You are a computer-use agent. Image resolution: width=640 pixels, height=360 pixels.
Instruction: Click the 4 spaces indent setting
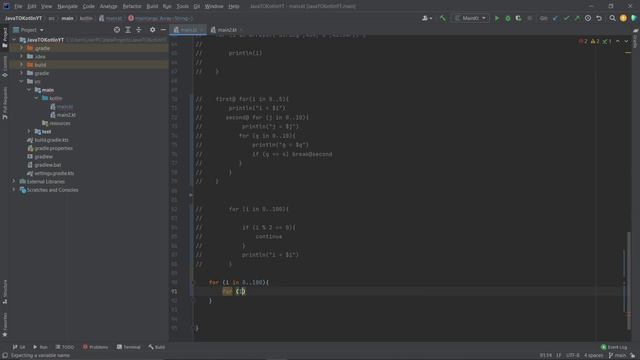(593, 356)
